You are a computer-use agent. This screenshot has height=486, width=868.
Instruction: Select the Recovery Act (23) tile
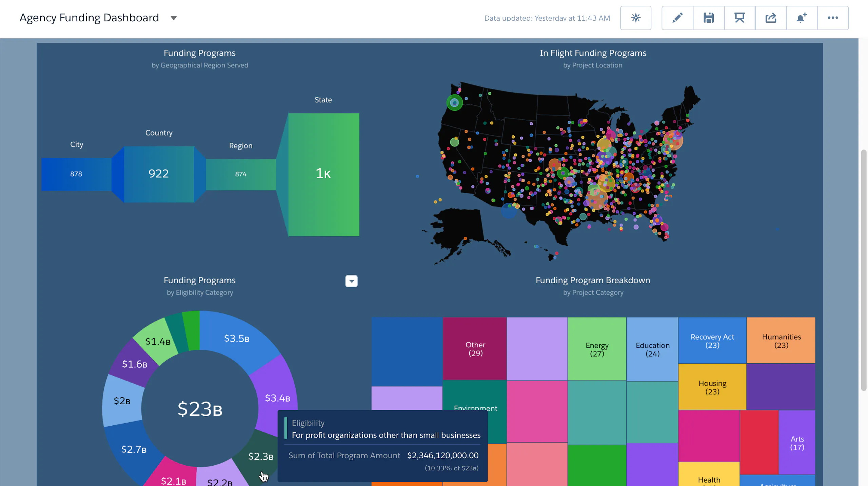[712, 340]
